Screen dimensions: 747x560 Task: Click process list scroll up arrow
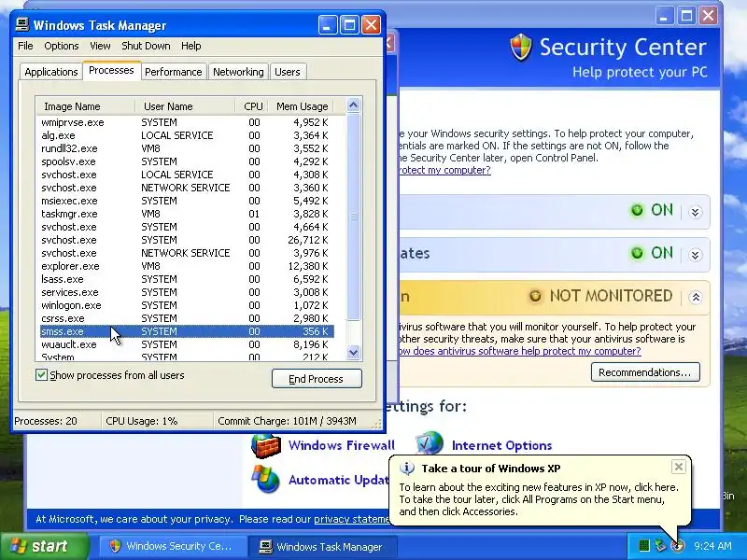point(354,105)
